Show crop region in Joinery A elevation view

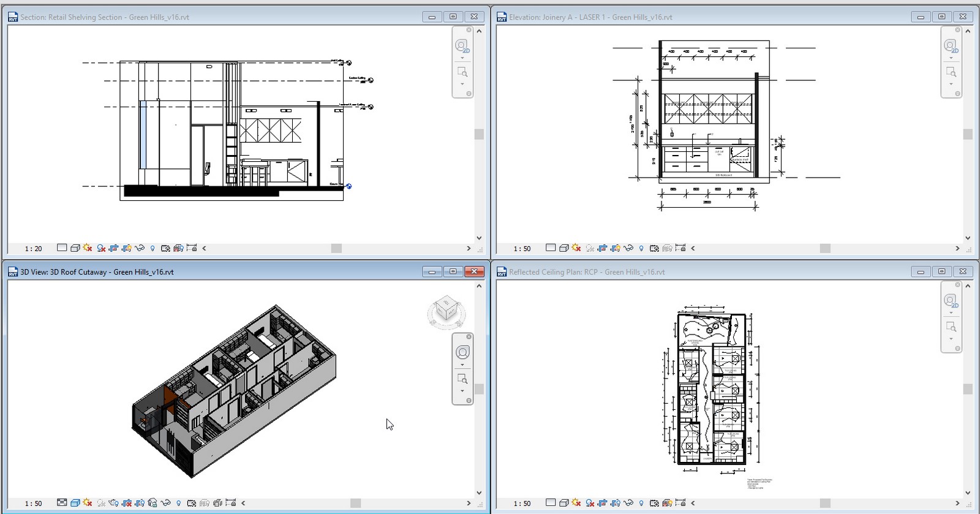615,248
